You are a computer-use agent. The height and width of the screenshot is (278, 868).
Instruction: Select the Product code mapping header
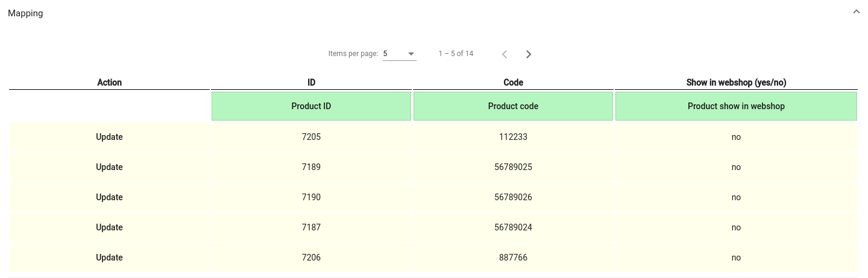point(513,106)
